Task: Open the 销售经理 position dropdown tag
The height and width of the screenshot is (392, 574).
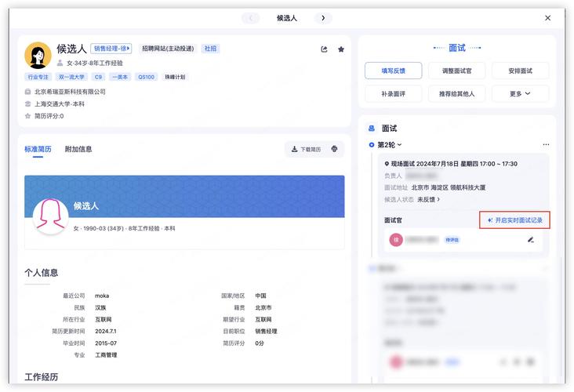Action: coord(111,49)
